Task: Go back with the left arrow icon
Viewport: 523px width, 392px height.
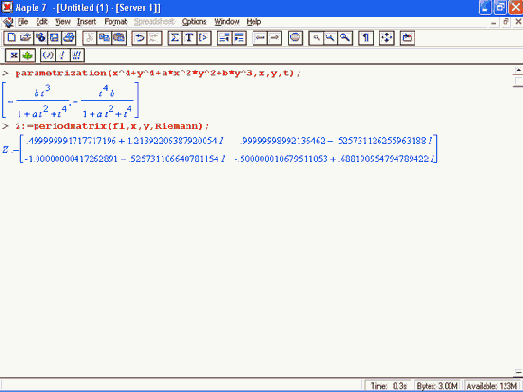Action: [260, 38]
